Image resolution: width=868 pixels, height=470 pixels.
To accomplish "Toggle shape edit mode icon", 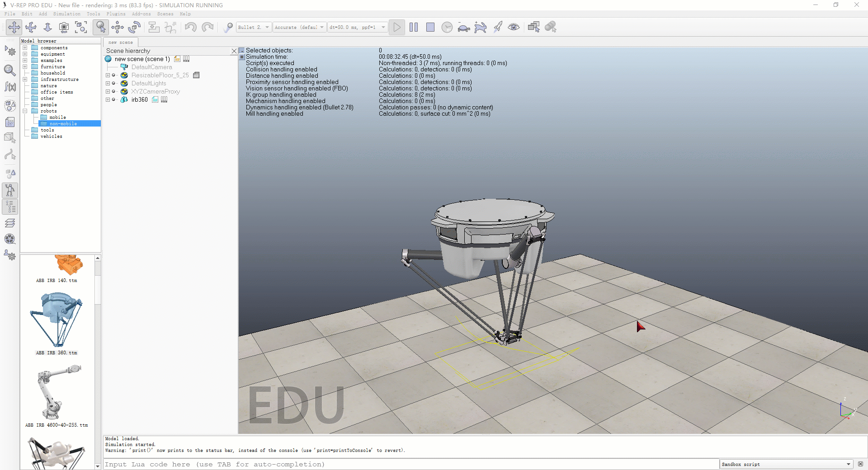I will click(10, 138).
